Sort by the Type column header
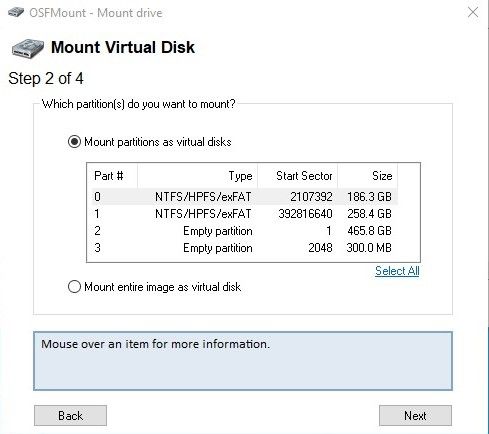Image resolution: width=489 pixels, height=434 pixels. pyautogui.click(x=197, y=176)
